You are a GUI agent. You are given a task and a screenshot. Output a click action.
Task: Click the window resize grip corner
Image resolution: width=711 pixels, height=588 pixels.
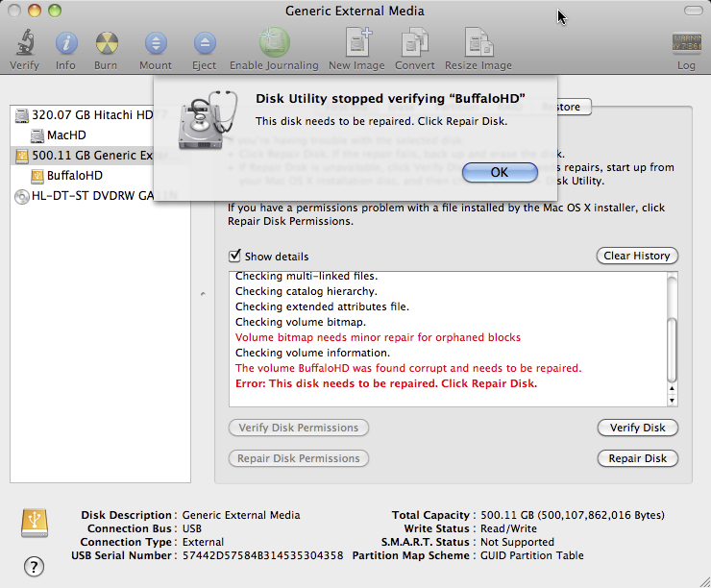pyautogui.click(x=704, y=582)
